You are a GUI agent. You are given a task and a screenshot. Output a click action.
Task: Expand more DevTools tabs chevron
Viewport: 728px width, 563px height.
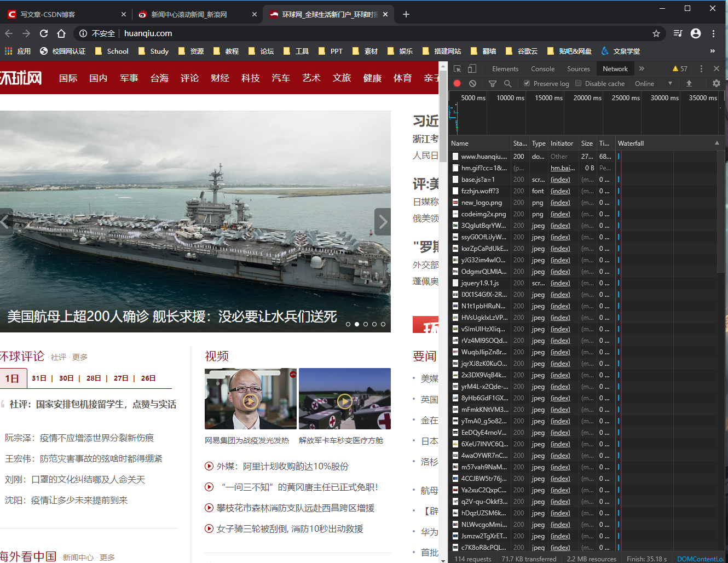pos(642,69)
